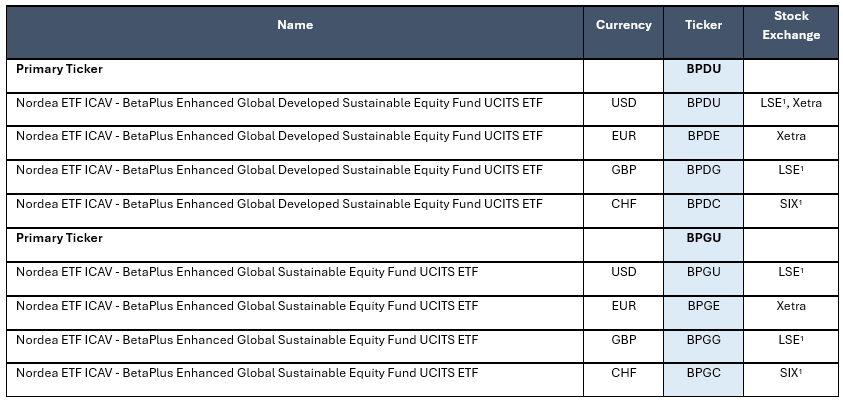Click the EUR currency cell in BPGE row
Image resolution: width=843 pixels, height=405 pixels.
click(623, 306)
